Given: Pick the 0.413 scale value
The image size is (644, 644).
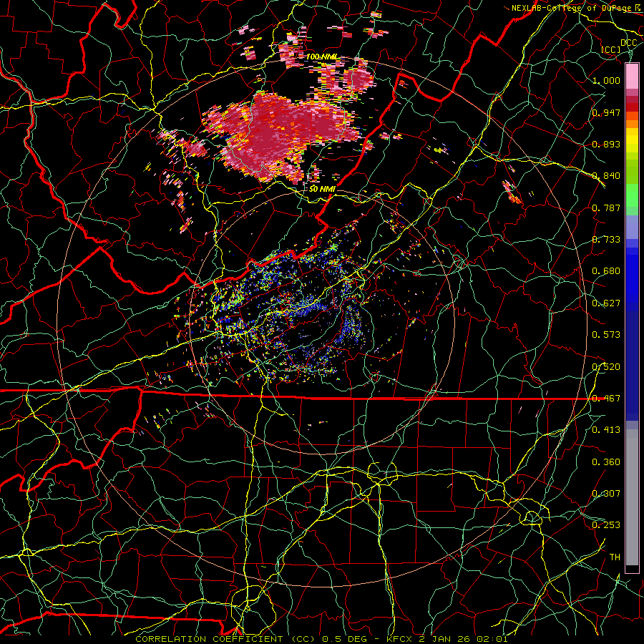Looking at the screenshot, I should (606, 430).
